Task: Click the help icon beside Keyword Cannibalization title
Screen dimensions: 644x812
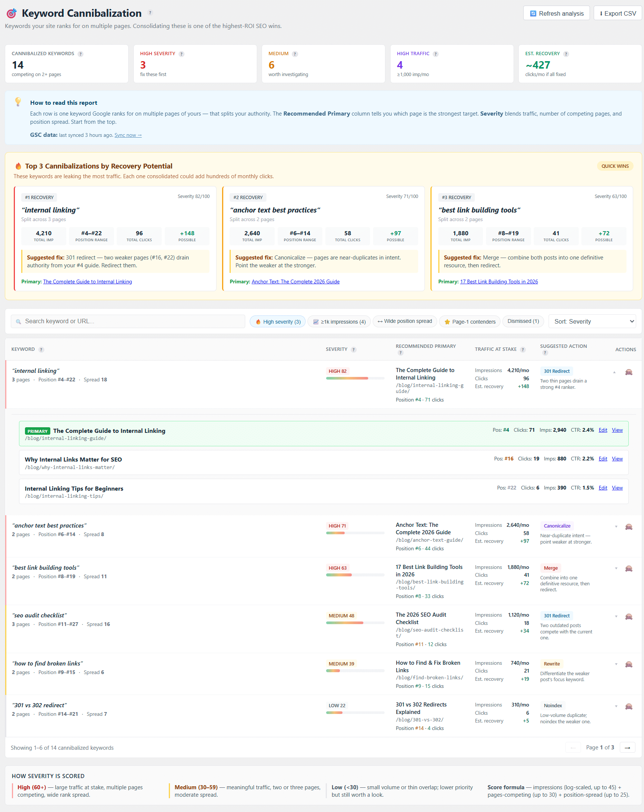Action: [x=150, y=13]
